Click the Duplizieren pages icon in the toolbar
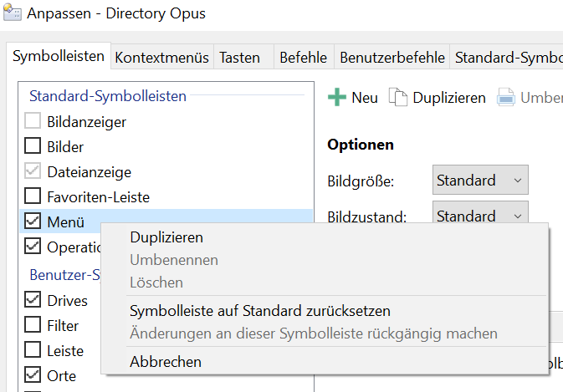563x392 pixels. pyautogui.click(x=398, y=97)
